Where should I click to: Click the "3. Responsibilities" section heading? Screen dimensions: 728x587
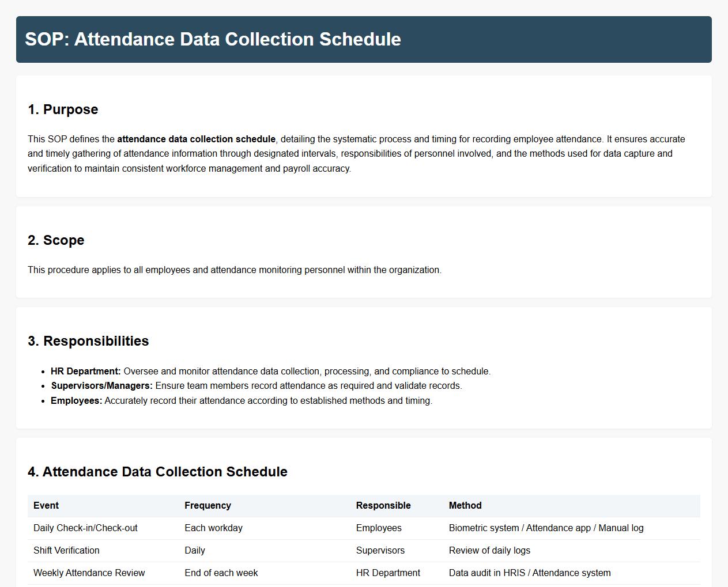click(x=88, y=341)
